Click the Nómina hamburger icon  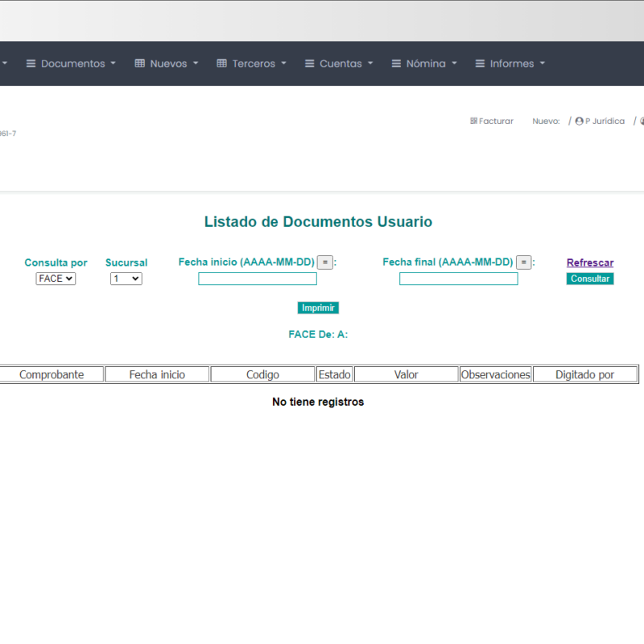396,64
